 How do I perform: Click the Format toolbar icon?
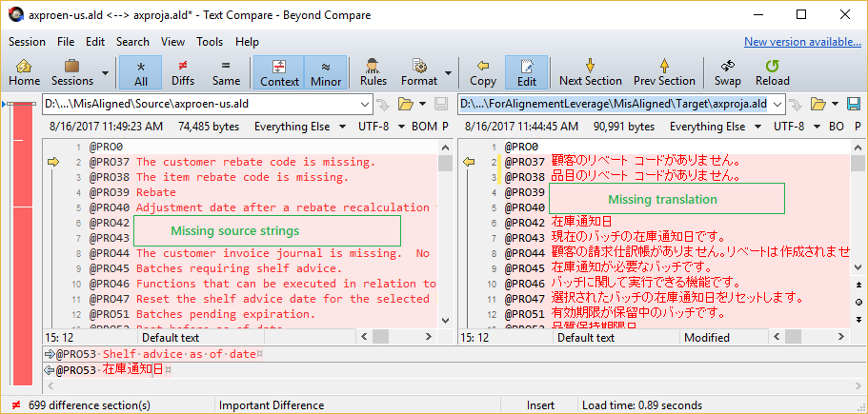pos(419,72)
